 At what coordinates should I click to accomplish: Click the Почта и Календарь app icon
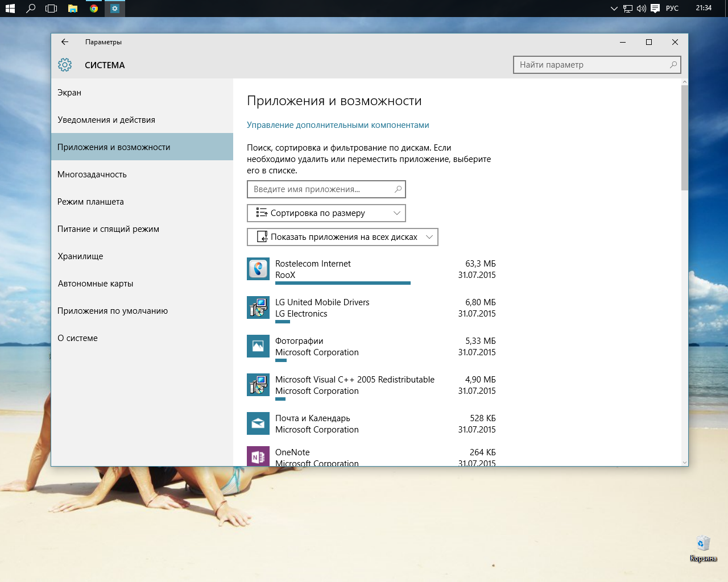258,423
